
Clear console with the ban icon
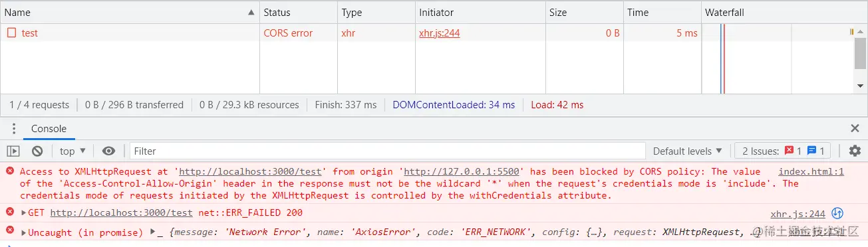(37, 151)
